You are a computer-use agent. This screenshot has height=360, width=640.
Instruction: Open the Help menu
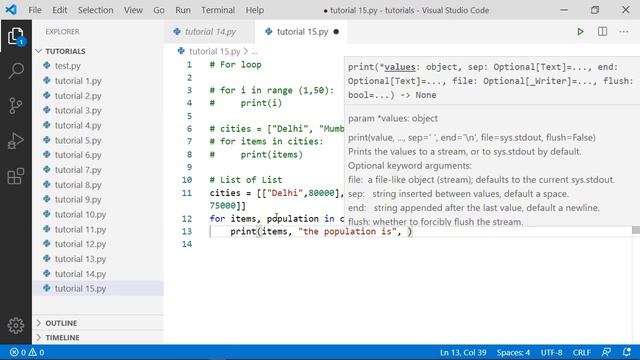click(x=255, y=10)
